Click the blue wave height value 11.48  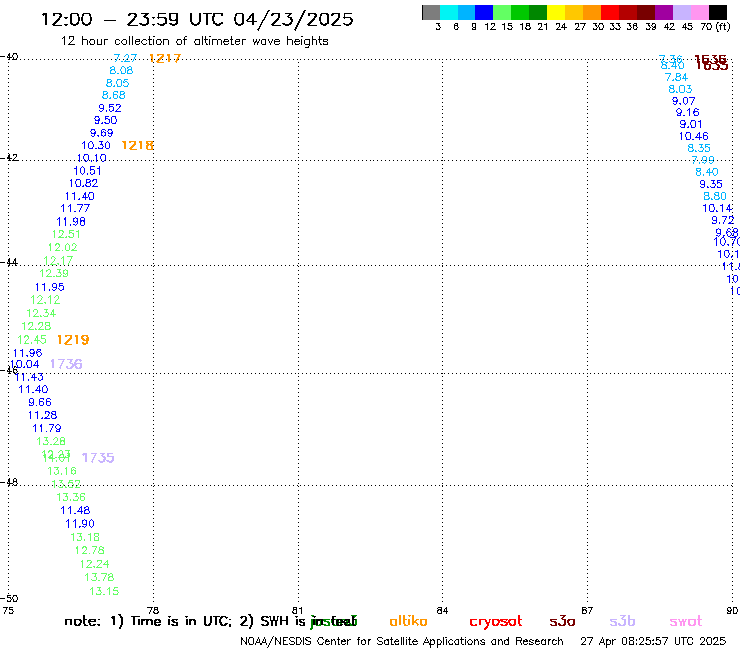(75, 510)
